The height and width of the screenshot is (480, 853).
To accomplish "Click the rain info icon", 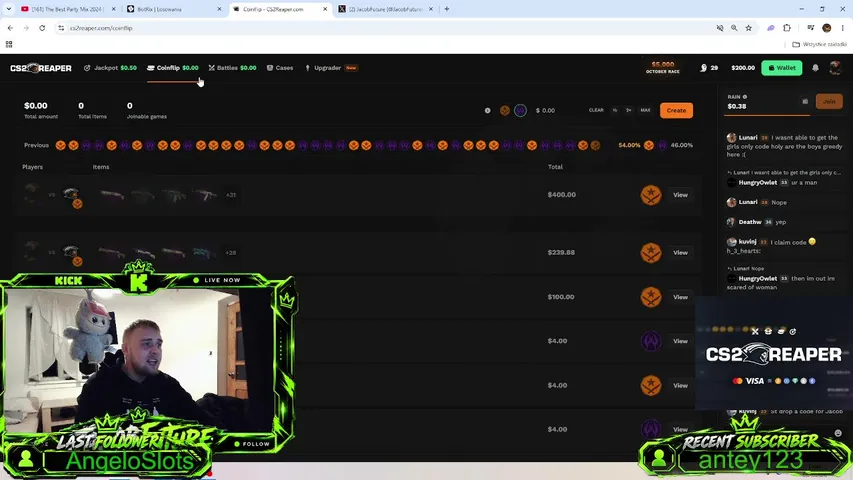I will coord(745,97).
